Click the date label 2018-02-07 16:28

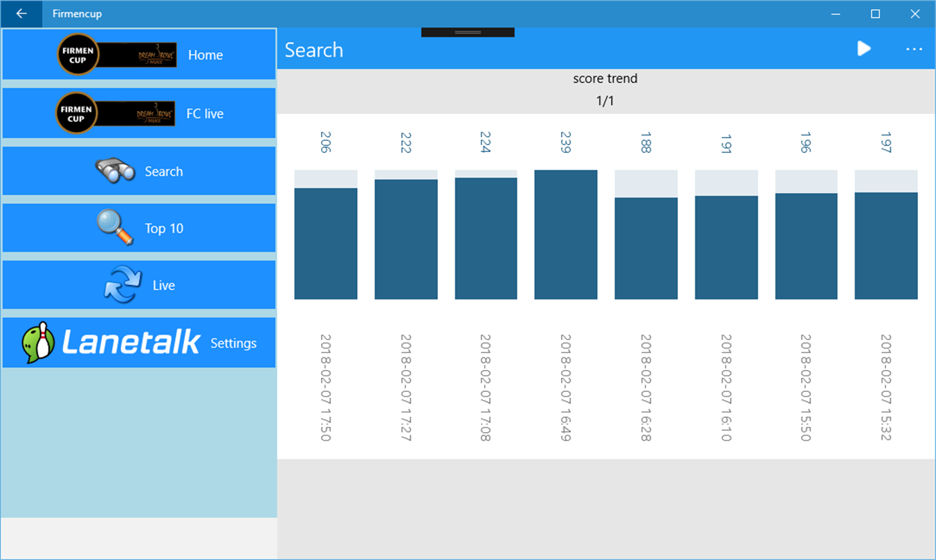click(646, 387)
